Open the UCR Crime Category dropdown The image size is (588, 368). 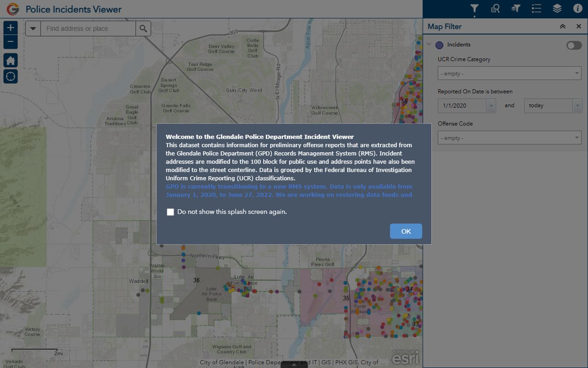pyautogui.click(x=509, y=73)
